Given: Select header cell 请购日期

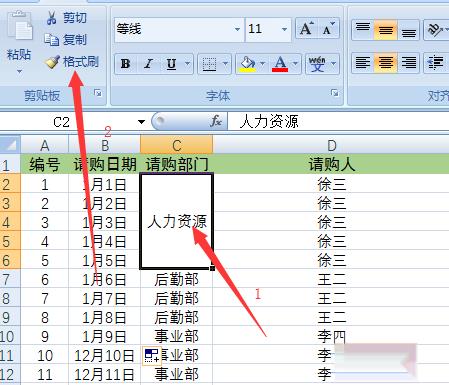Looking at the screenshot, I should [104, 164].
